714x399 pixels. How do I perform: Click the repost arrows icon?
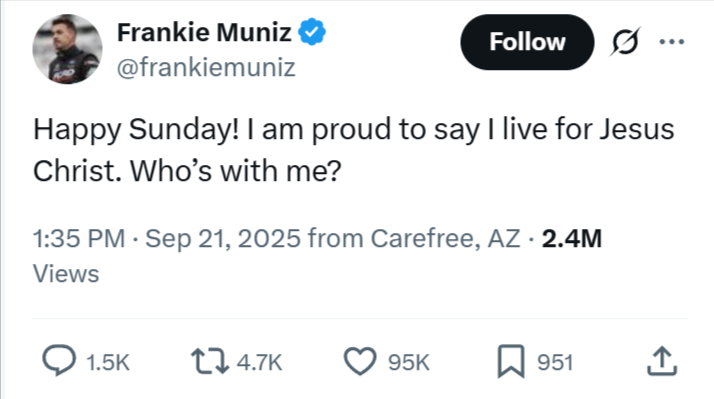tap(209, 361)
